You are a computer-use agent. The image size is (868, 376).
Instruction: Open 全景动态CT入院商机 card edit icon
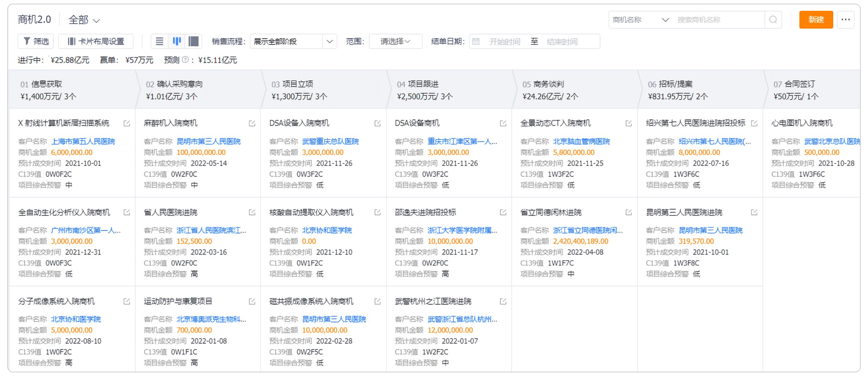point(629,123)
